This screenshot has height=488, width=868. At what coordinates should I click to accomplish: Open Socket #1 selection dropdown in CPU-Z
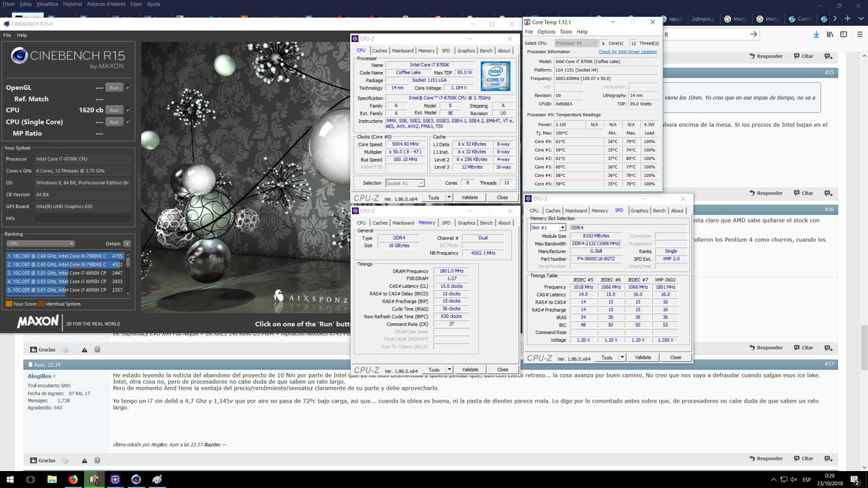pos(405,183)
